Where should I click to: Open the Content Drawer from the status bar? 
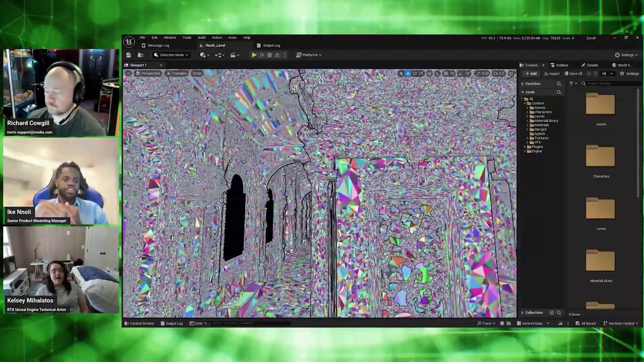[139, 323]
